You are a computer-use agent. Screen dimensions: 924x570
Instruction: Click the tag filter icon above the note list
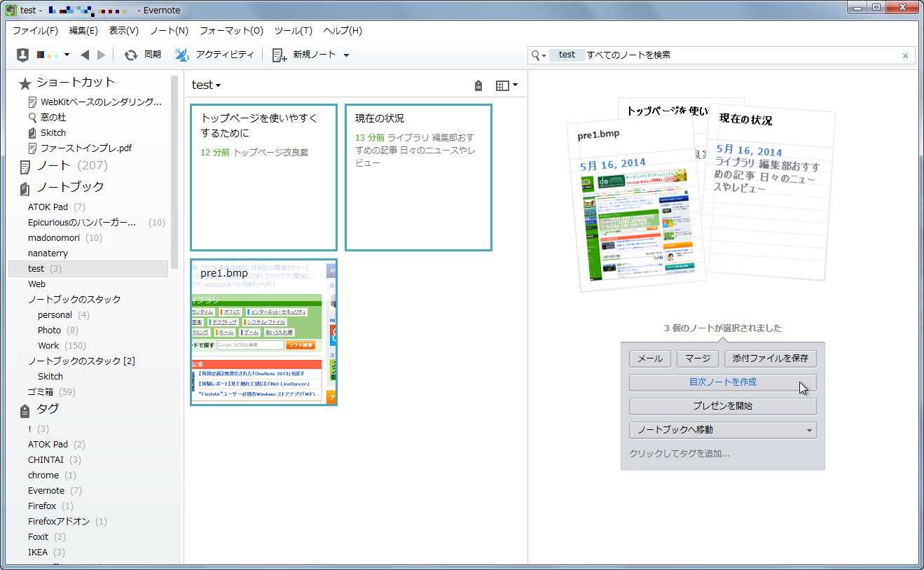click(x=478, y=85)
